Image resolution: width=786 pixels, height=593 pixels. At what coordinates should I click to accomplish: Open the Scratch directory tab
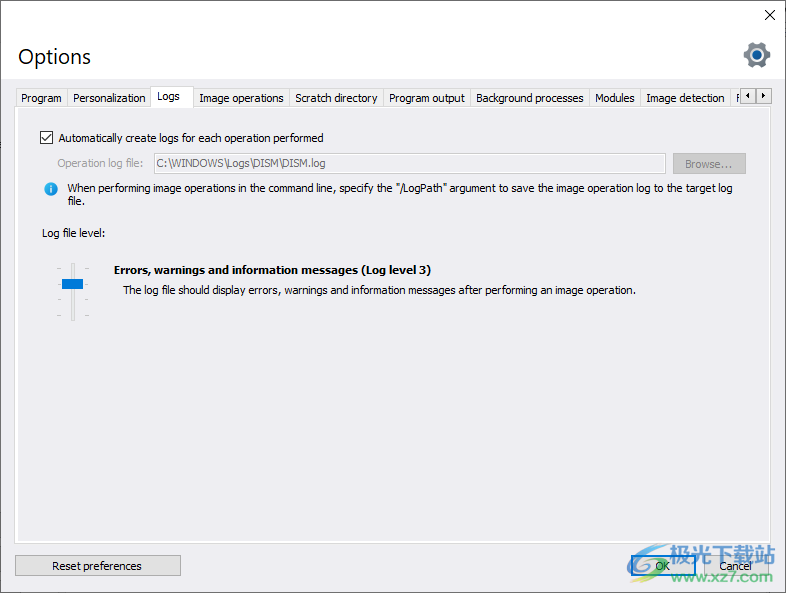click(336, 98)
